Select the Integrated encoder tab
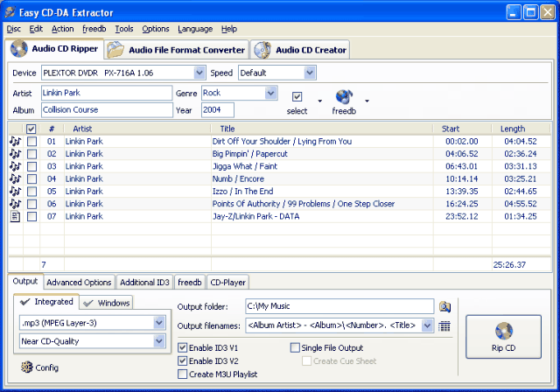Image resolution: width=560 pixels, height=392 pixels. [46, 302]
